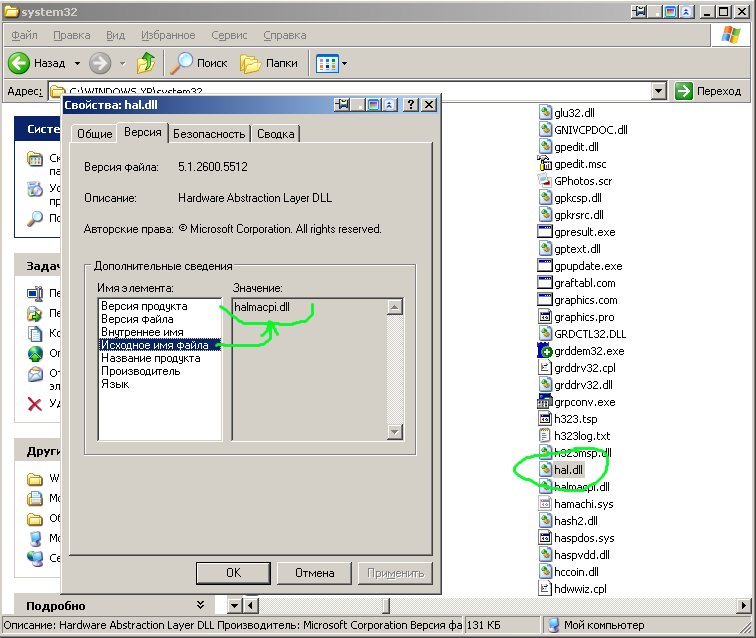Click value box scrollbar up arrow
The width and height of the screenshot is (756, 638).
coord(395,307)
